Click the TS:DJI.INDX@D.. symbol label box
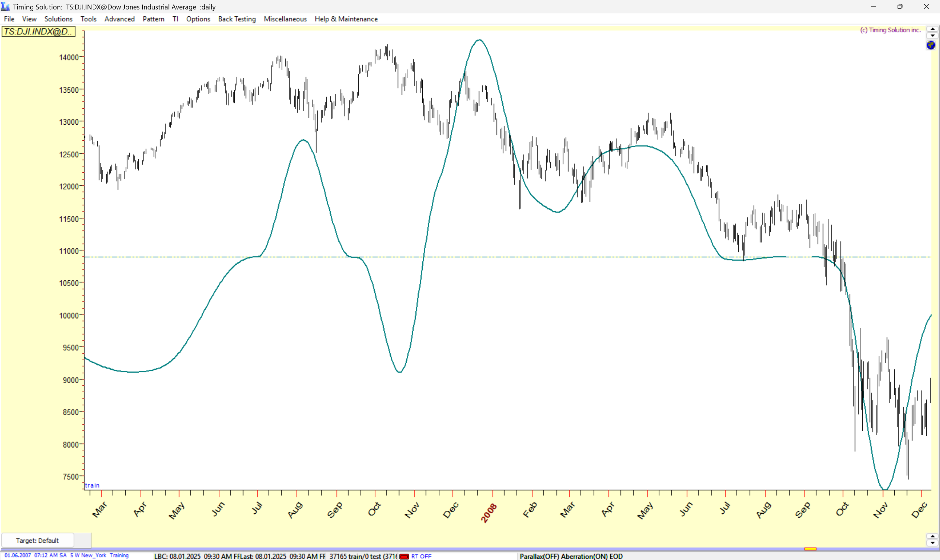Screen dimensions: 940x560 (x=38, y=31)
